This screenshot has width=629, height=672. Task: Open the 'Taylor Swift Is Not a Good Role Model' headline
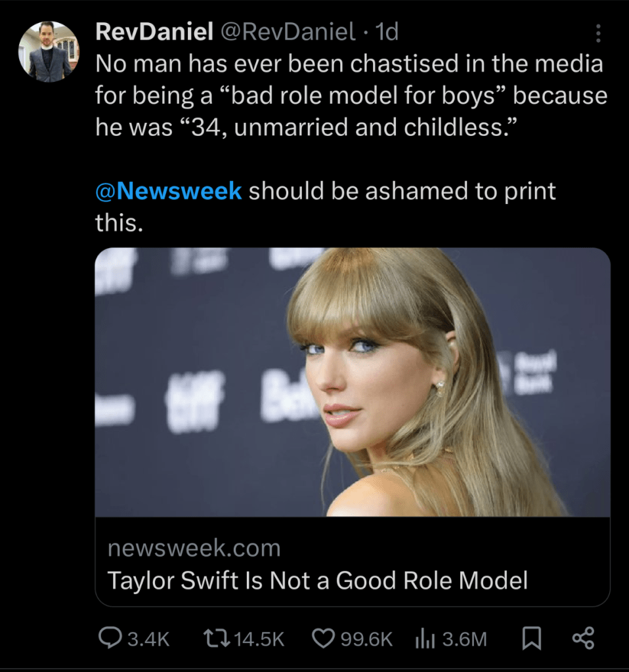click(x=317, y=580)
